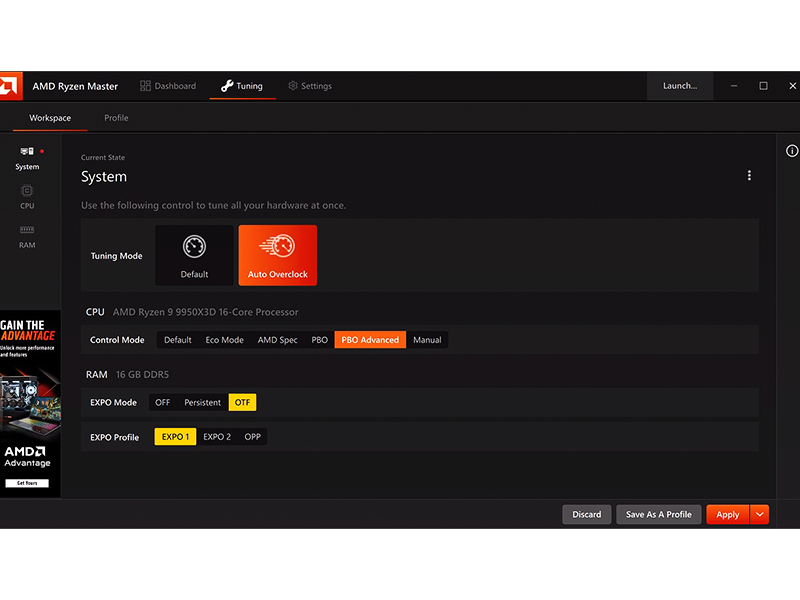This screenshot has width=800, height=600.
Task: Expand the Apply button dropdown arrow
Action: point(759,514)
